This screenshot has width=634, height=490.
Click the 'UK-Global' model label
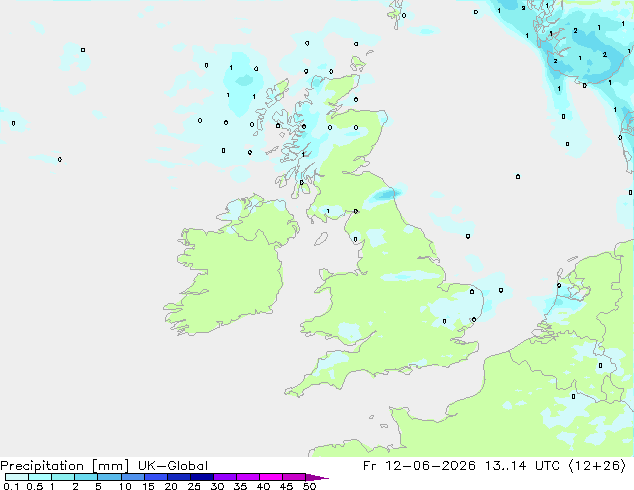tap(173, 466)
